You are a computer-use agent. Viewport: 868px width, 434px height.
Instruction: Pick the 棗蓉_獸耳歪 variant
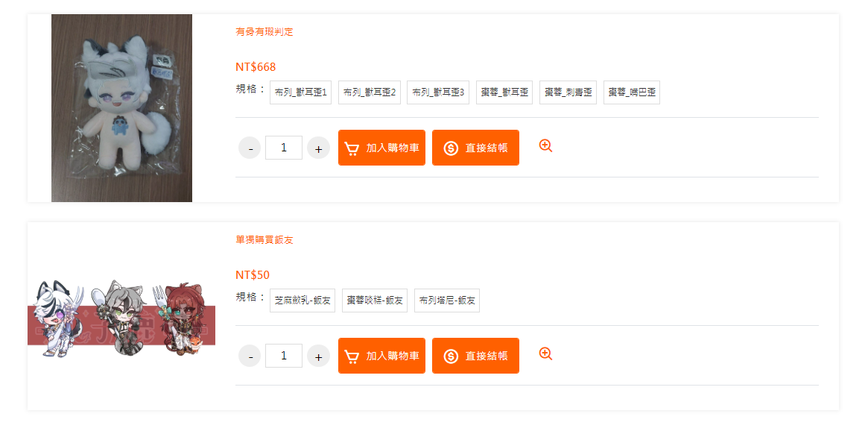pyautogui.click(x=504, y=92)
